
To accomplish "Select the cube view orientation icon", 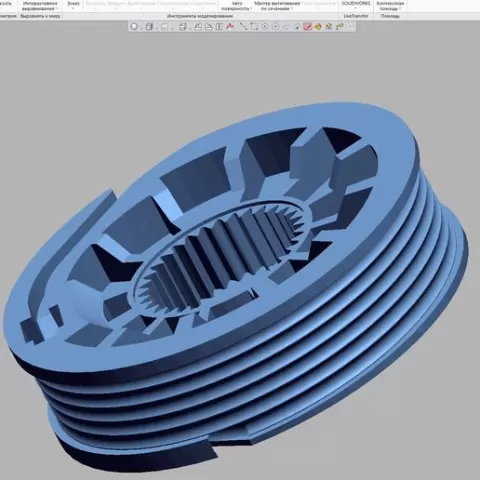I will click(150, 27).
